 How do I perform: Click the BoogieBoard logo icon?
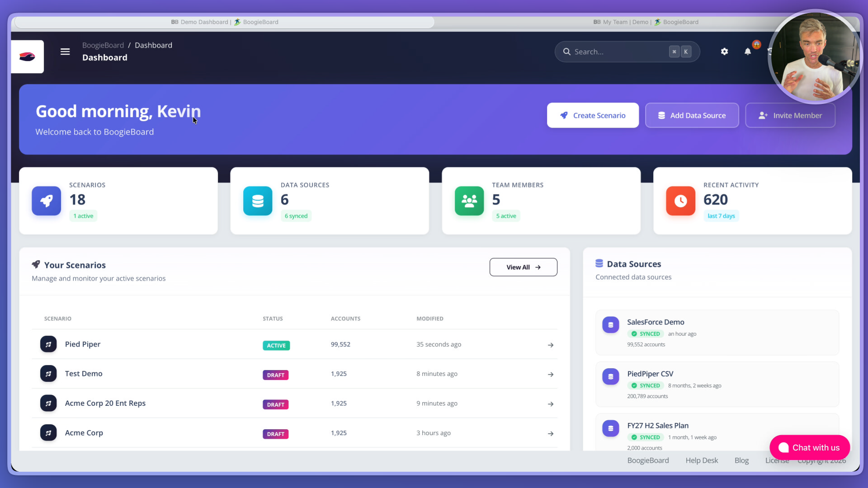click(27, 56)
